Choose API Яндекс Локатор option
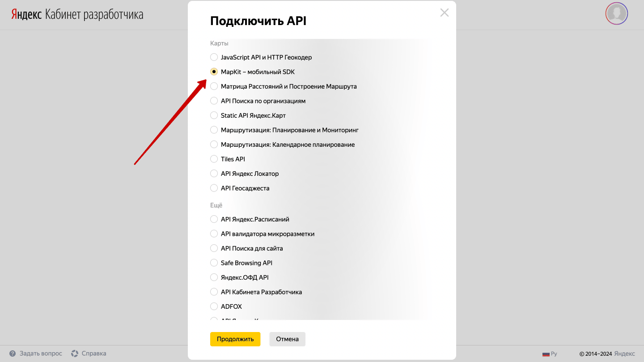Screen dimensions: 644x362 point(214,174)
